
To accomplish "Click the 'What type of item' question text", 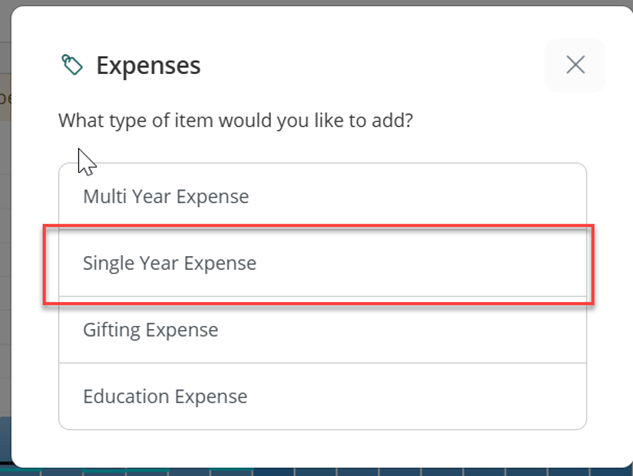I will tap(236, 120).
